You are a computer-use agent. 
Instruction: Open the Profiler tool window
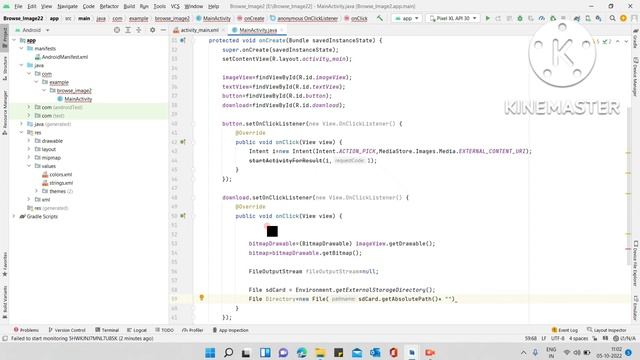coord(193,330)
